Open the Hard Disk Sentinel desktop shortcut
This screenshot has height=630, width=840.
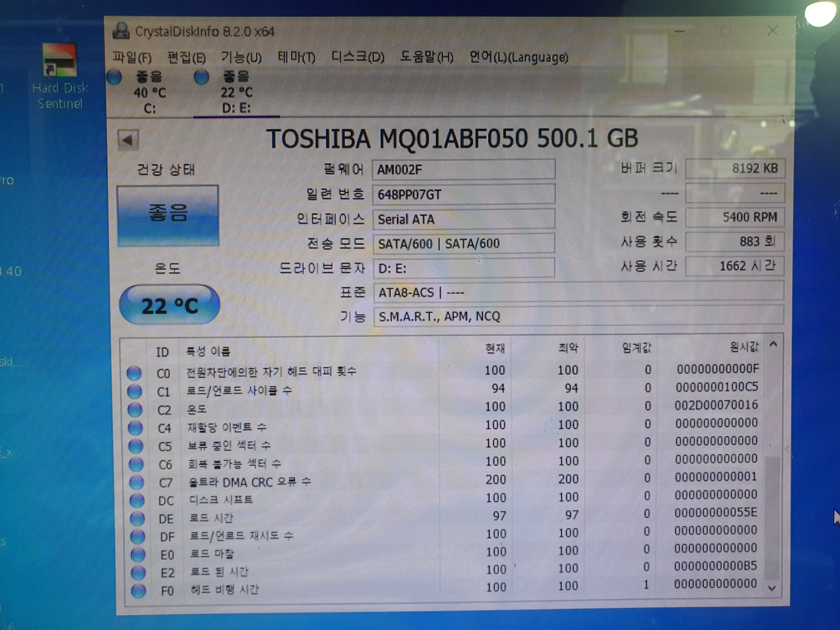tap(60, 76)
